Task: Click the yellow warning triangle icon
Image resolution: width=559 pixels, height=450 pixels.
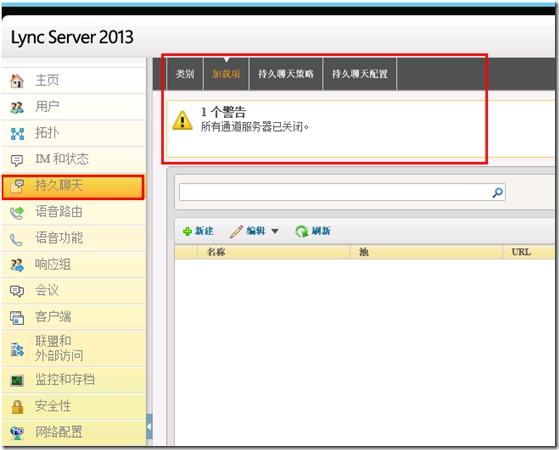Action: [x=182, y=120]
